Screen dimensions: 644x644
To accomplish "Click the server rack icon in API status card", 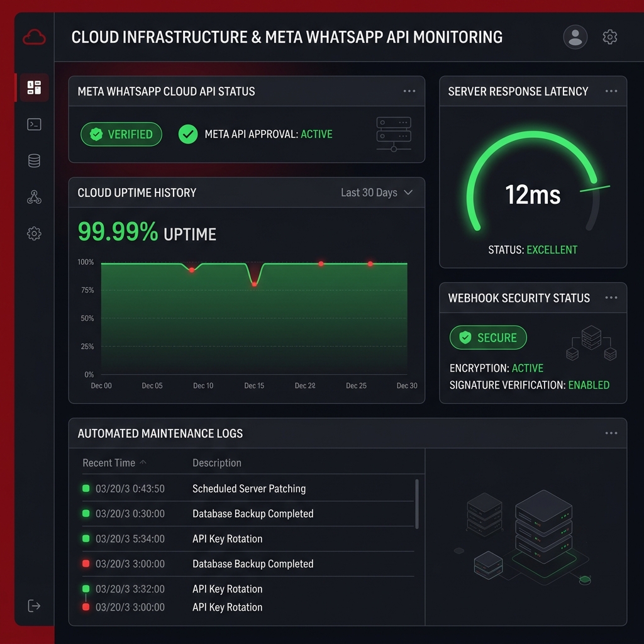I will (x=394, y=135).
